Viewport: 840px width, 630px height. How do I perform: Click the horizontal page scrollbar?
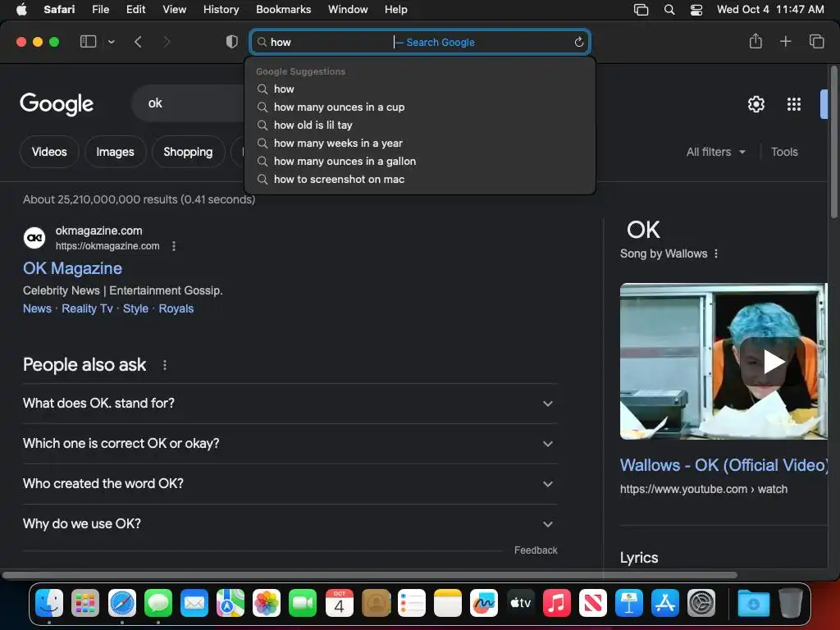point(370,575)
